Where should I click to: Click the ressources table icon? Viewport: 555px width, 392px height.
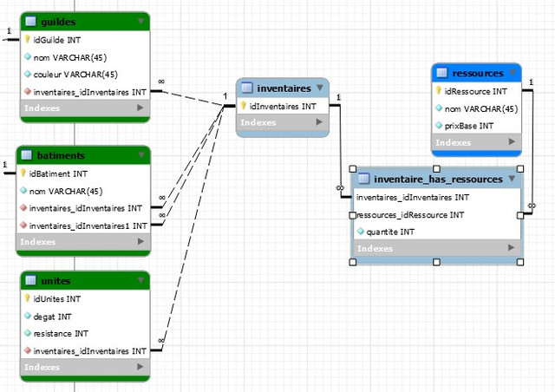[441, 73]
